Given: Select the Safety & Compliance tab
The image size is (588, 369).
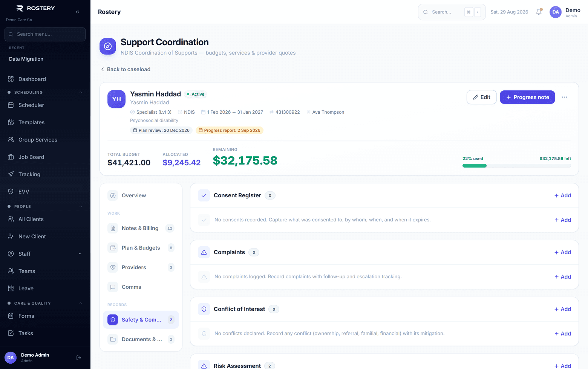Looking at the screenshot, I should pos(141,320).
